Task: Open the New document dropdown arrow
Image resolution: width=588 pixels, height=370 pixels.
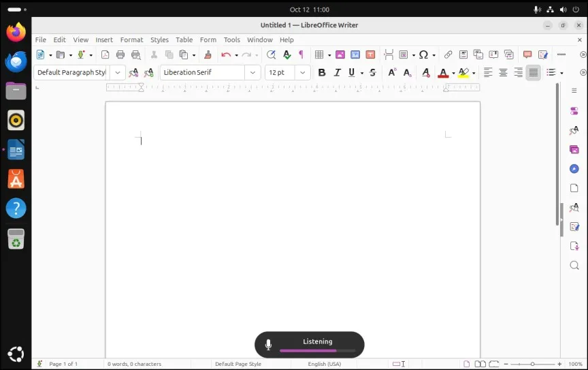Action: (x=50, y=55)
